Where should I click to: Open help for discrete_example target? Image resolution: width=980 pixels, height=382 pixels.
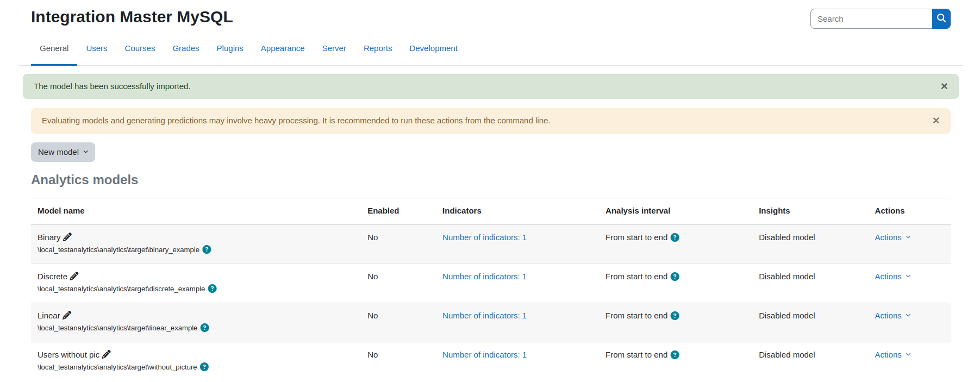(x=213, y=289)
